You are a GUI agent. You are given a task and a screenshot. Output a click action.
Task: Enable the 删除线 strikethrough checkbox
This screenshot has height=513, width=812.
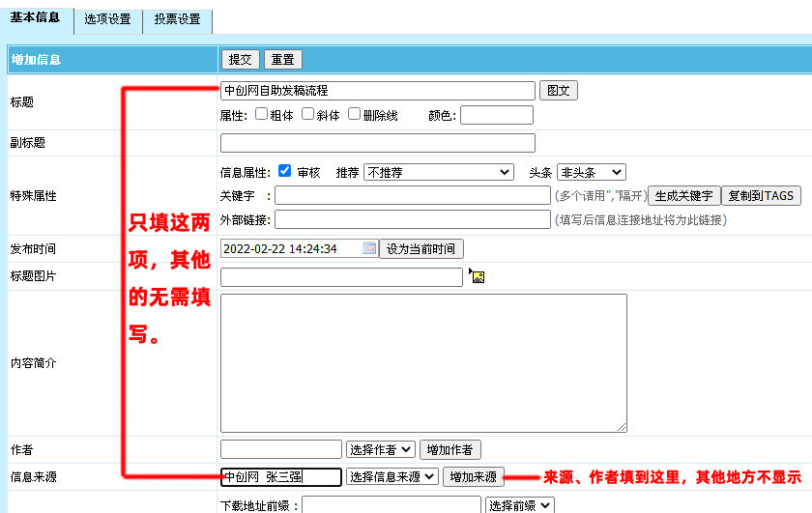click(354, 114)
